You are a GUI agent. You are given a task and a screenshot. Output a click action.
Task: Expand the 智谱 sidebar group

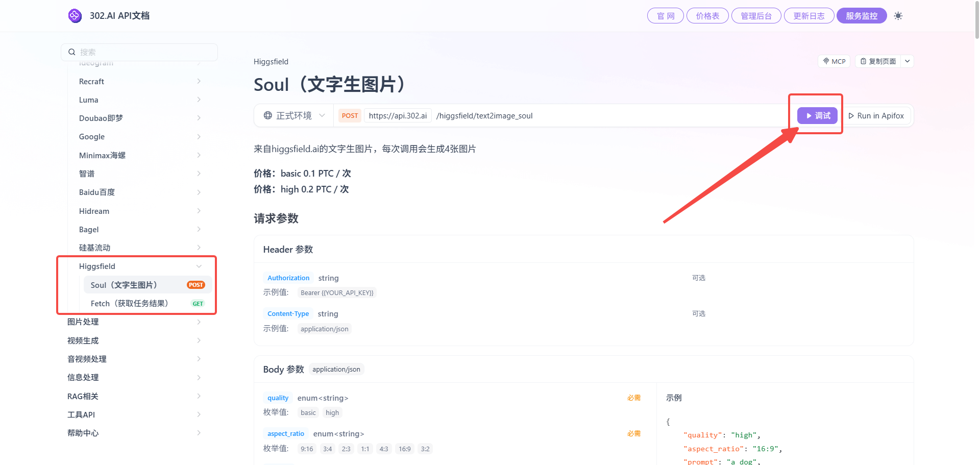pyautogui.click(x=140, y=174)
